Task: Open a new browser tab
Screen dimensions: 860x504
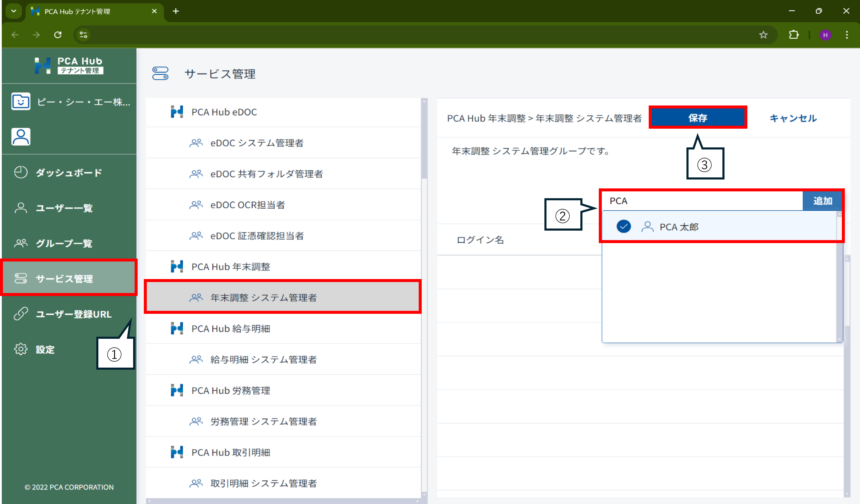Action: tap(176, 11)
